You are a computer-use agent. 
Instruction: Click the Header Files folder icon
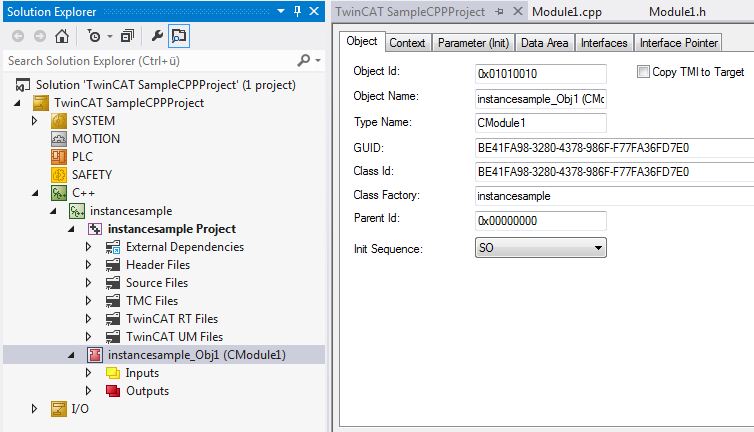point(113,265)
